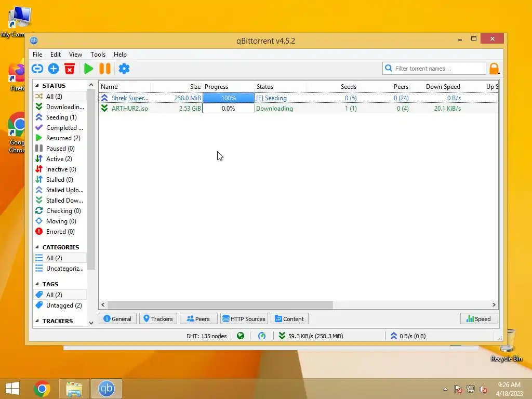Image resolution: width=532 pixels, height=399 pixels.
Task: Select the ARTHUR2.iso torrent row
Action: coord(299,109)
